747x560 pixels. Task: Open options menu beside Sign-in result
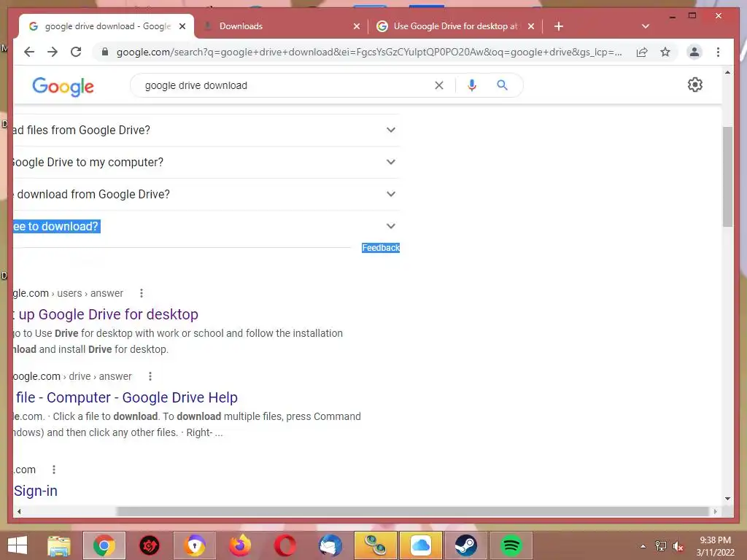coord(54,470)
